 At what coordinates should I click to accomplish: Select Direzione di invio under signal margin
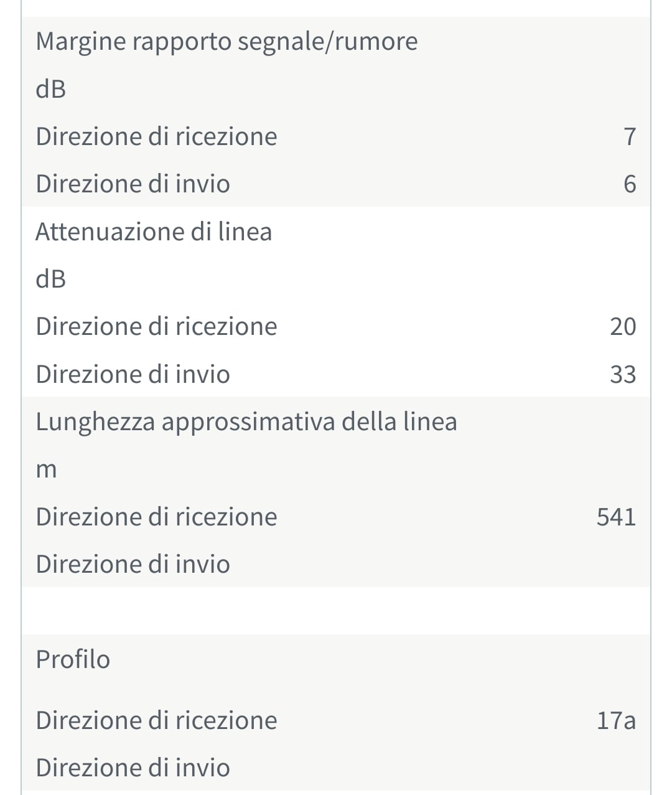pyautogui.click(x=133, y=184)
